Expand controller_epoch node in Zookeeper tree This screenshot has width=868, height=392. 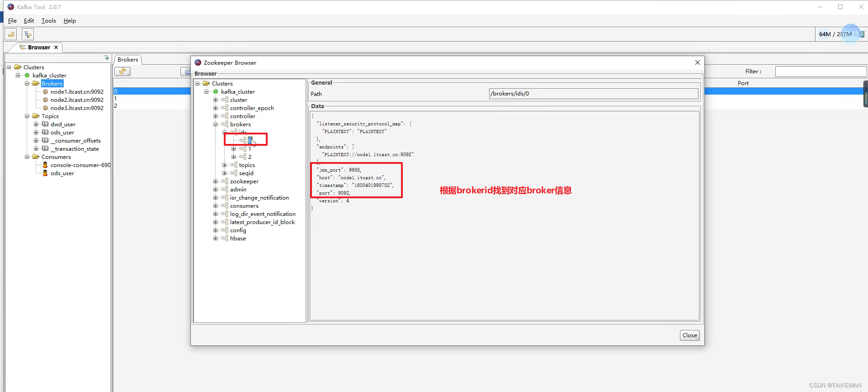[x=215, y=108]
